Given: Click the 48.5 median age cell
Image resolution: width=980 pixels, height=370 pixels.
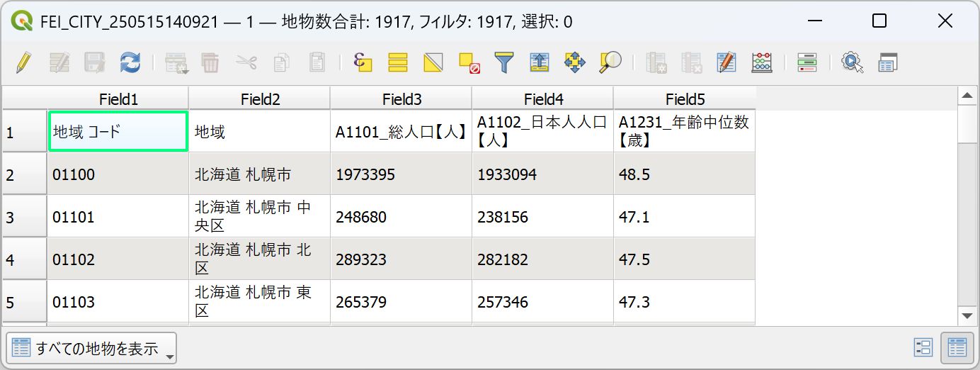Looking at the screenshot, I should (685, 174).
